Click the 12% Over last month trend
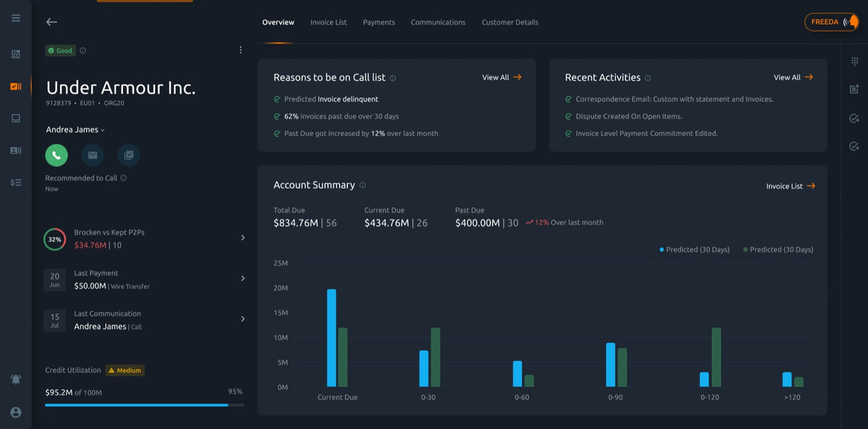Viewport: 868px width, 429px height. (564, 223)
